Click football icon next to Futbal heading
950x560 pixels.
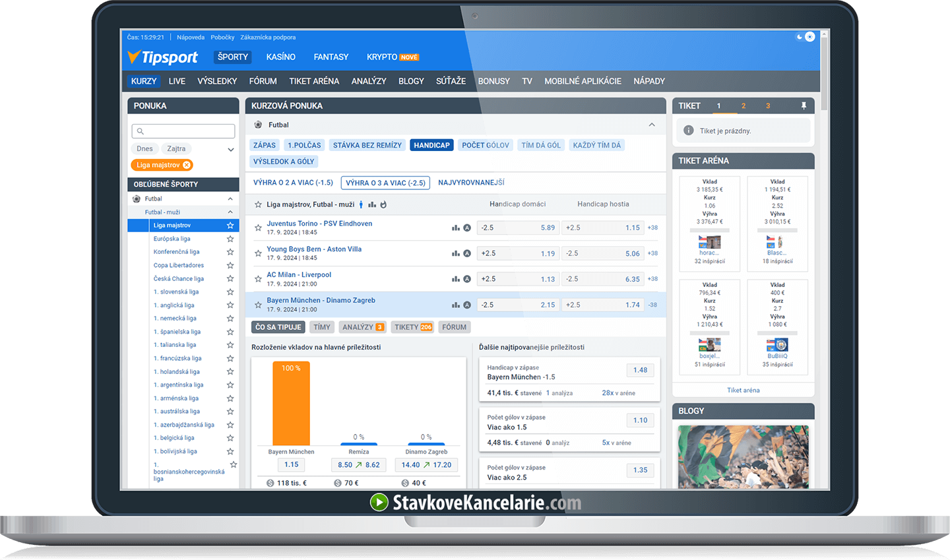(x=258, y=125)
